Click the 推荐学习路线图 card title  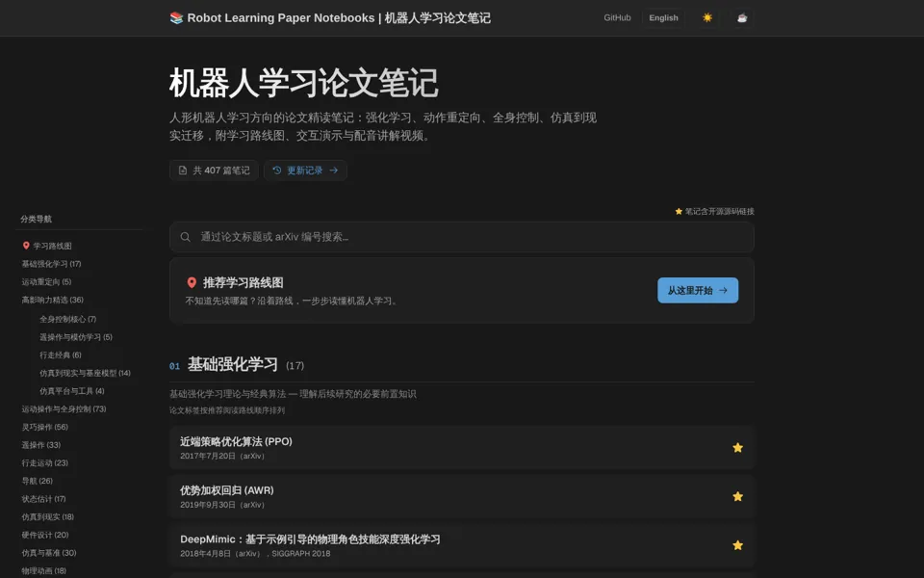243,282
